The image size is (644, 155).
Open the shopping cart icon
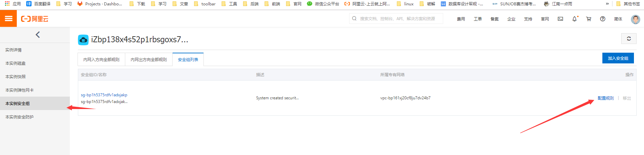[x=589, y=19]
